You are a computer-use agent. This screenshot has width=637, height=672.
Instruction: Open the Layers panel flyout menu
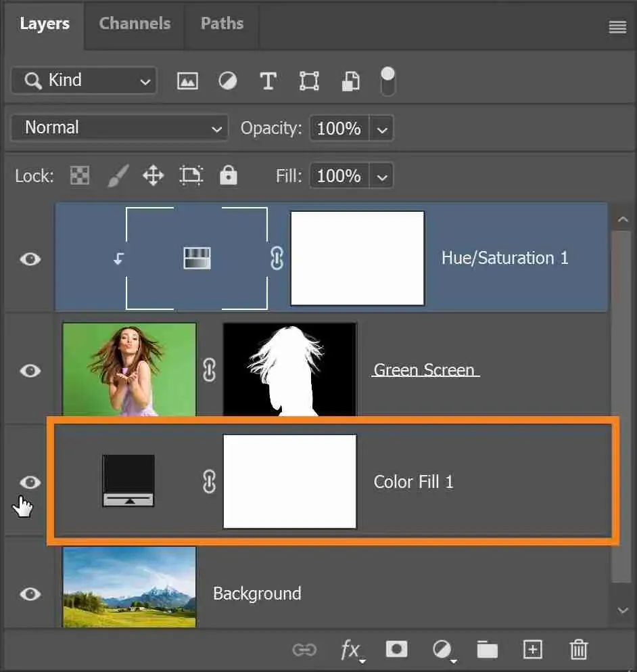click(x=617, y=27)
